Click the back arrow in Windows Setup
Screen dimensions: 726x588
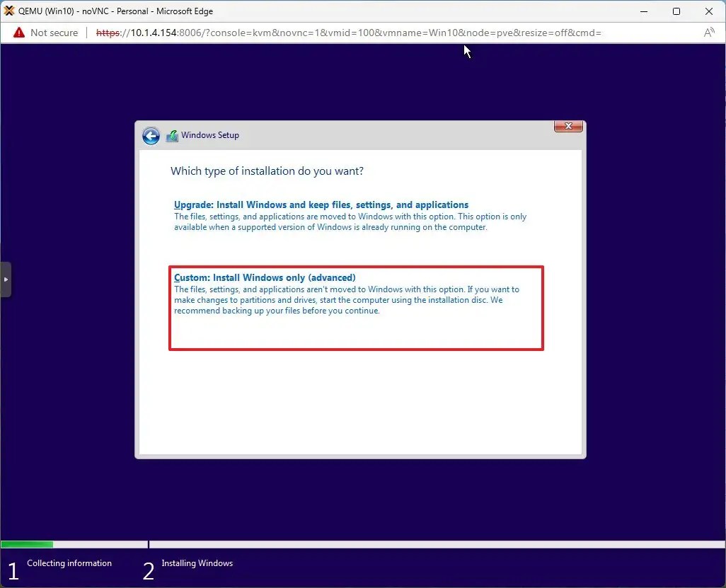point(151,135)
